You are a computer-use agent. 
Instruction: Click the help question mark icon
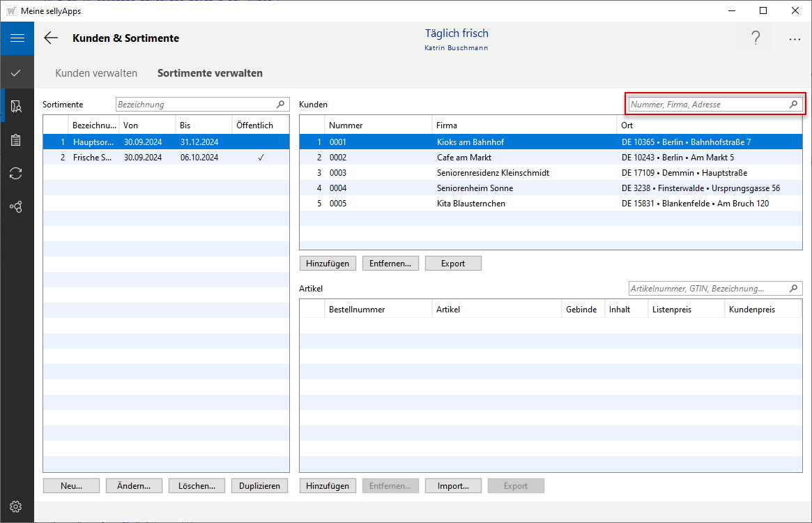[x=756, y=39]
